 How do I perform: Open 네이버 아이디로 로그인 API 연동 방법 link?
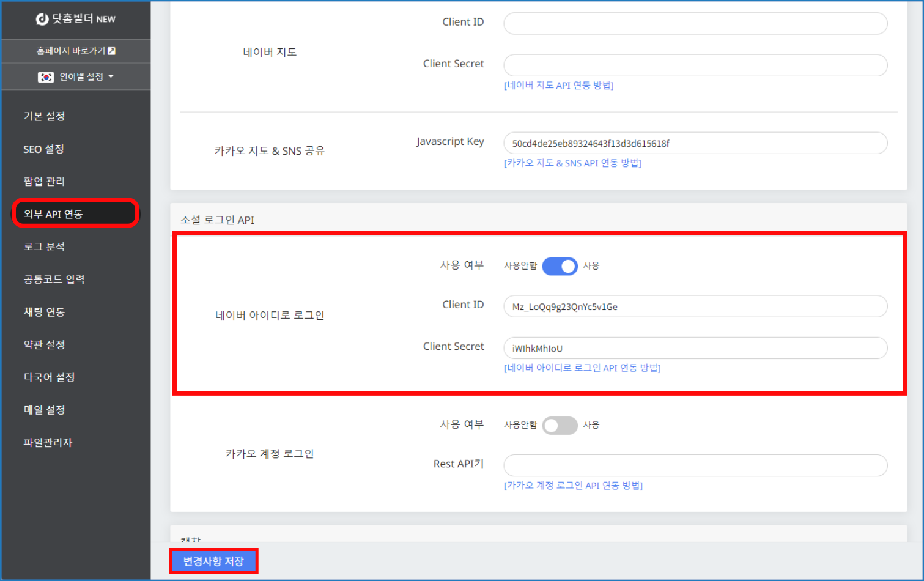pyautogui.click(x=582, y=368)
